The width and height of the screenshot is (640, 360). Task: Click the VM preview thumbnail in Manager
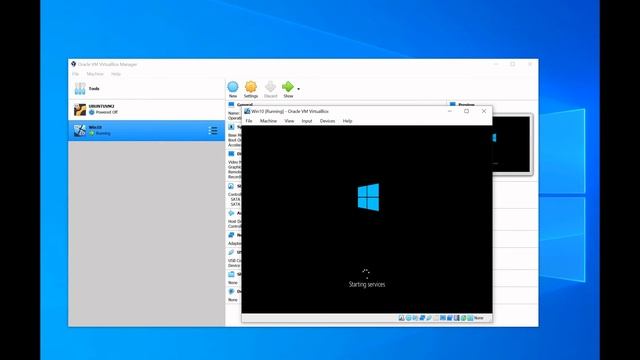512,145
